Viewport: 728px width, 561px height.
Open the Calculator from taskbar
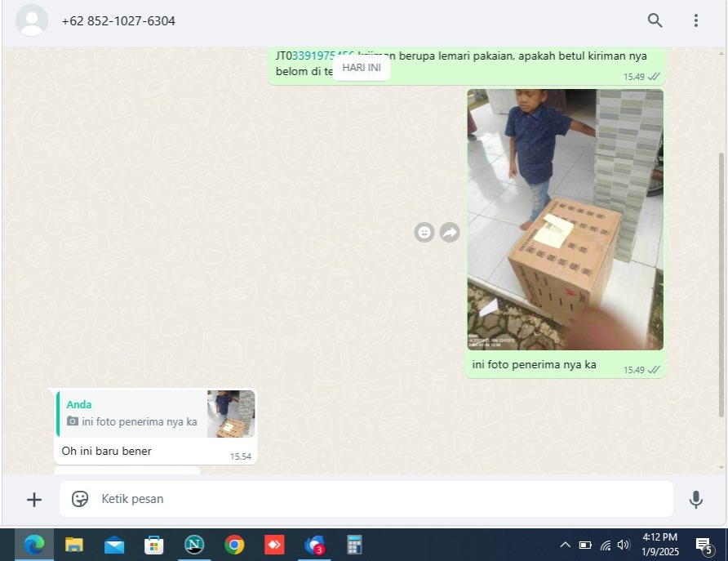click(354, 545)
